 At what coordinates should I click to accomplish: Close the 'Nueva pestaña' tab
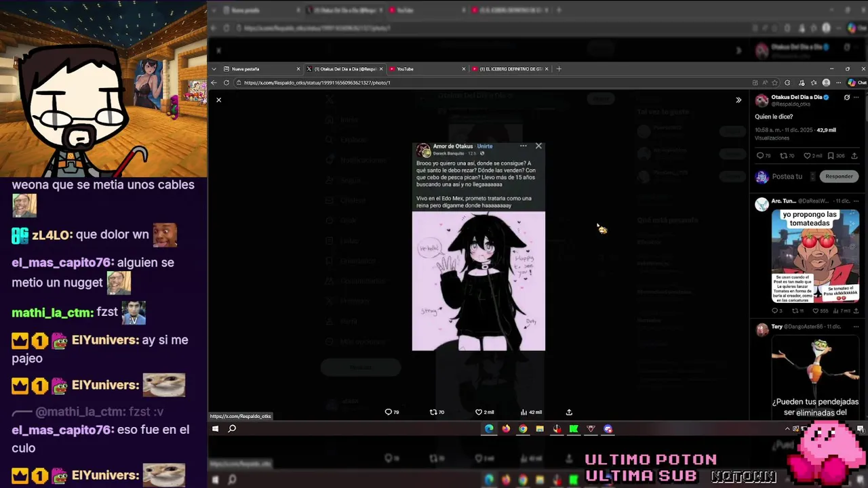tap(298, 69)
